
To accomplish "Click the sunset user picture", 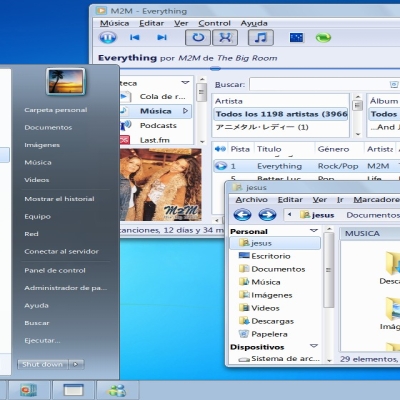I will point(66,81).
